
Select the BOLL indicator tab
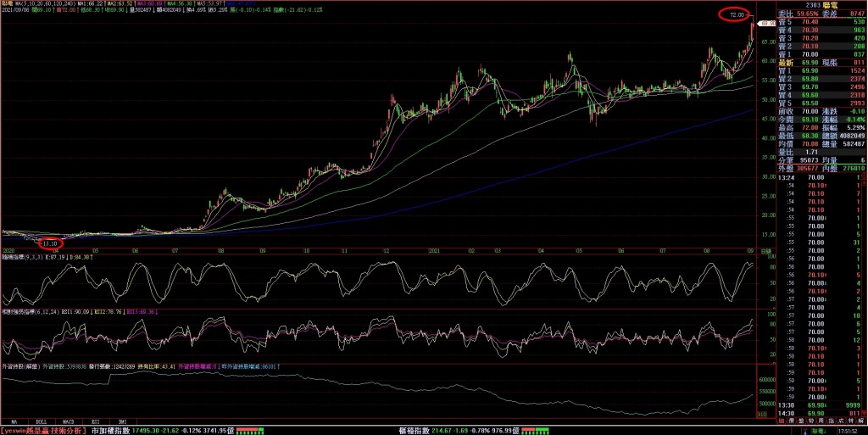(41, 421)
